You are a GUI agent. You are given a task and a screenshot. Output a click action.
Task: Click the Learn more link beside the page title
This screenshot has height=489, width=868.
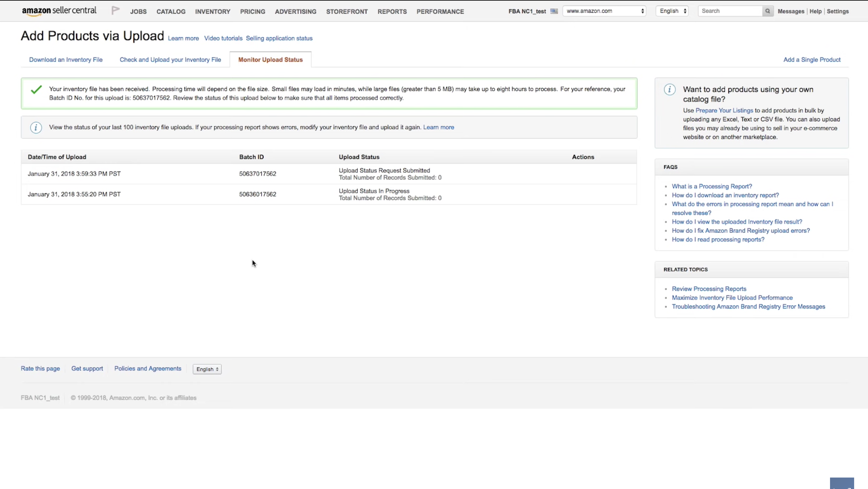(x=183, y=38)
